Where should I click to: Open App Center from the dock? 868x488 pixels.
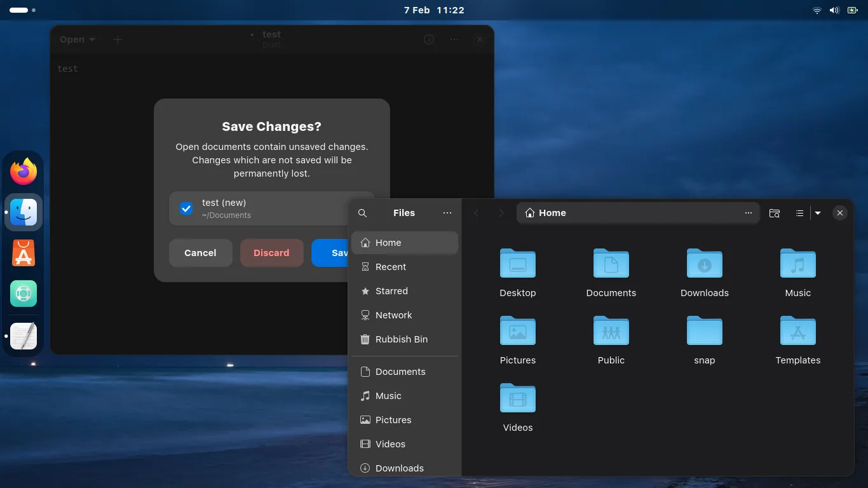tap(23, 252)
